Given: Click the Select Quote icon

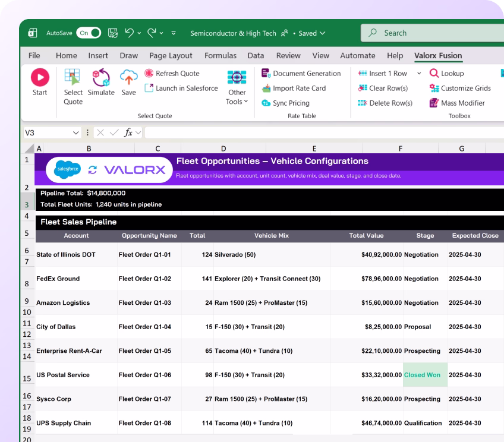Looking at the screenshot, I should 73,77.
